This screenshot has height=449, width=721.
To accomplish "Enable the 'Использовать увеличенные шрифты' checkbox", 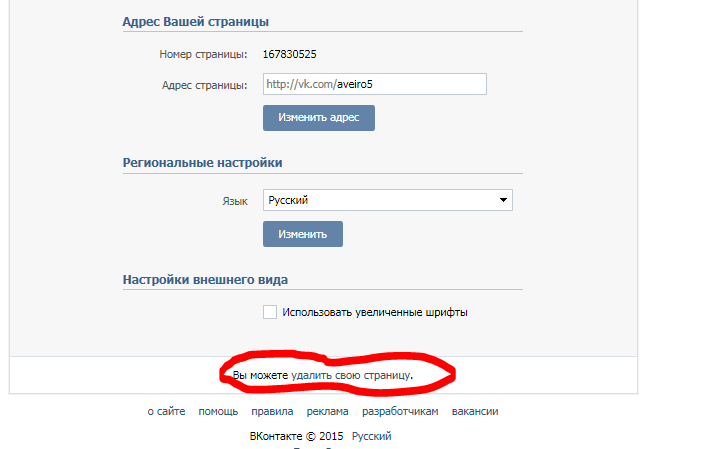I will pyautogui.click(x=270, y=312).
